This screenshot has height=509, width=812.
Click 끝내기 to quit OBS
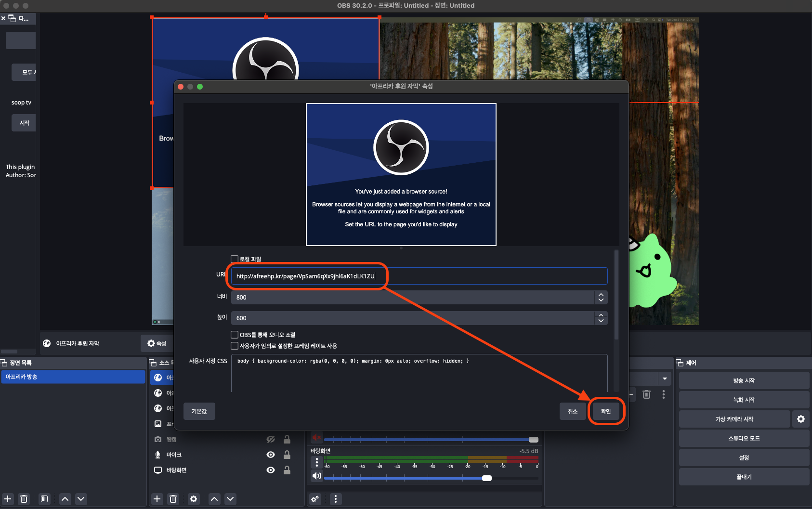pos(744,477)
